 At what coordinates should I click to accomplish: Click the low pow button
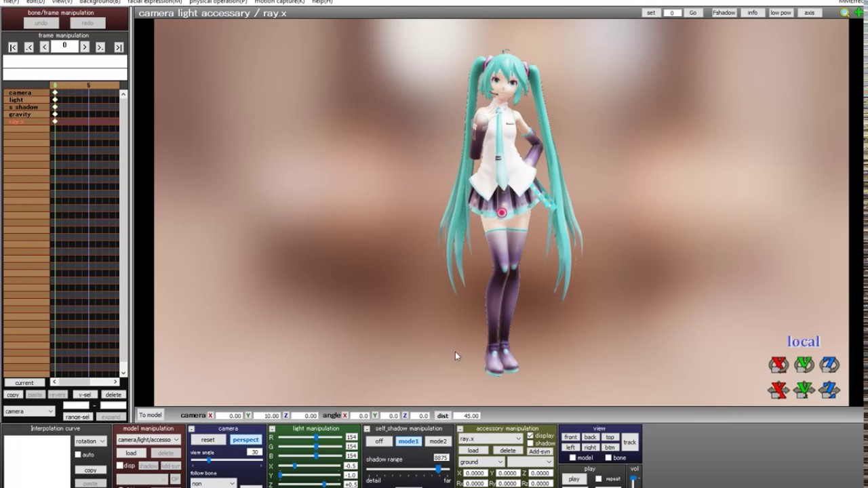[x=781, y=13]
